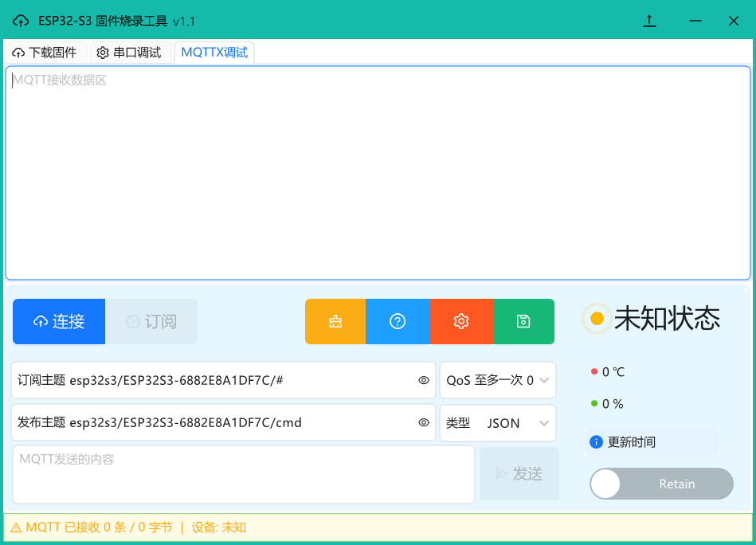Click the green humidity indicator dot

pos(594,403)
